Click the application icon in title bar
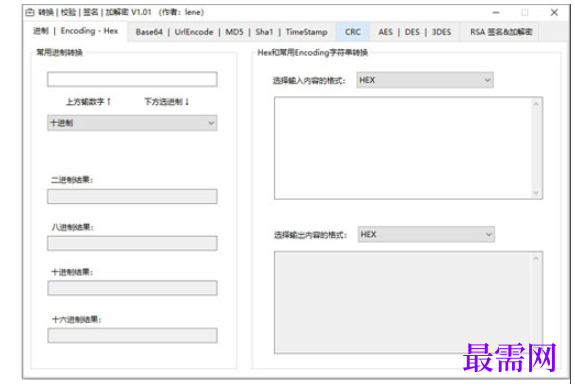Image resolution: width=575 pixels, height=389 pixels. pos(30,12)
